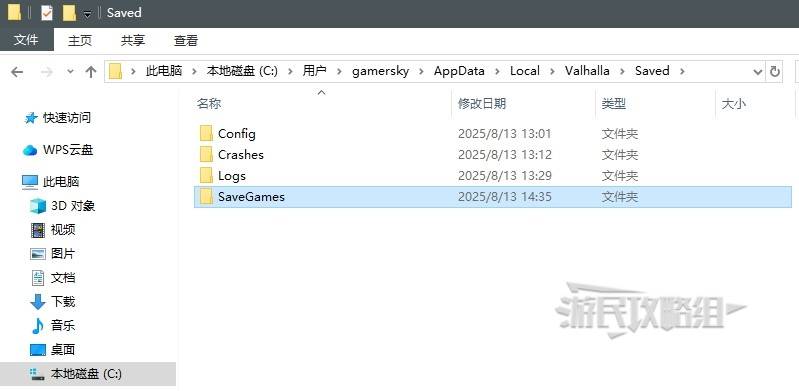Click AppData in the address path
The image size is (799, 391).
pyautogui.click(x=459, y=71)
